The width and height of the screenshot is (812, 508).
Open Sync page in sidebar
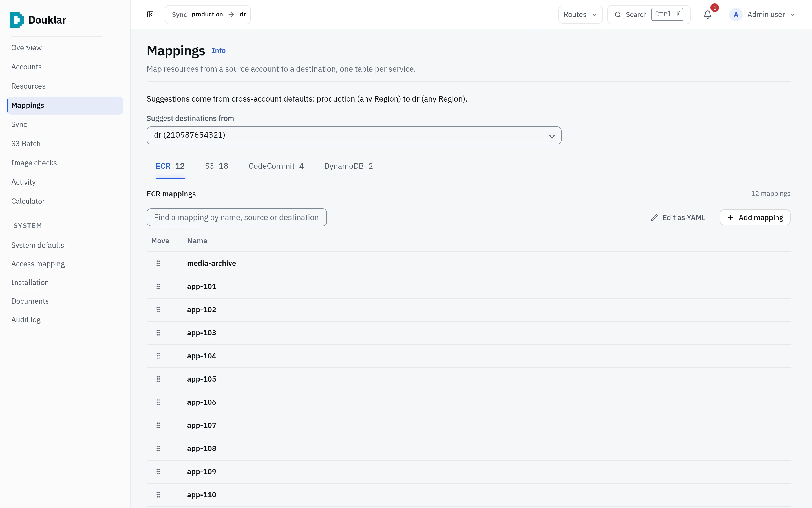pos(19,124)
